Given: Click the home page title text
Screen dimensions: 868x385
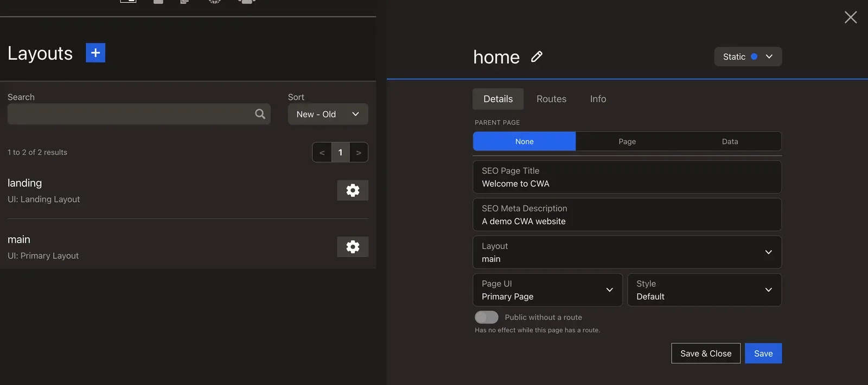Looking at the screenshot, I should (x=496, y=57).
